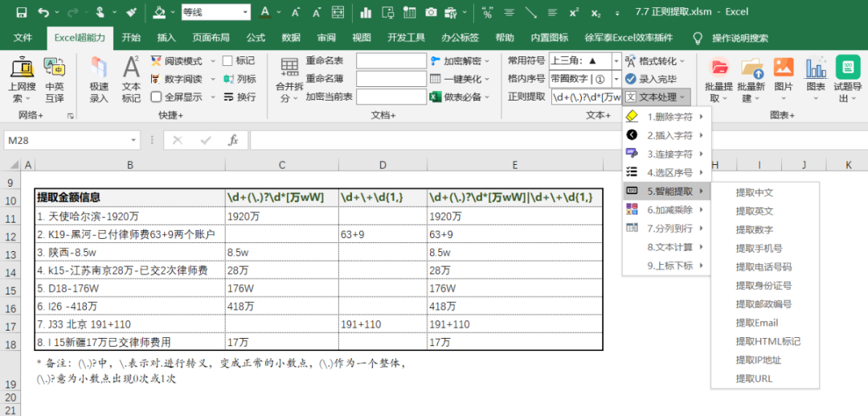Open 批量新建 batch create folder icon
The width and height of the screenshot is (868, 416).
(751, 79)
